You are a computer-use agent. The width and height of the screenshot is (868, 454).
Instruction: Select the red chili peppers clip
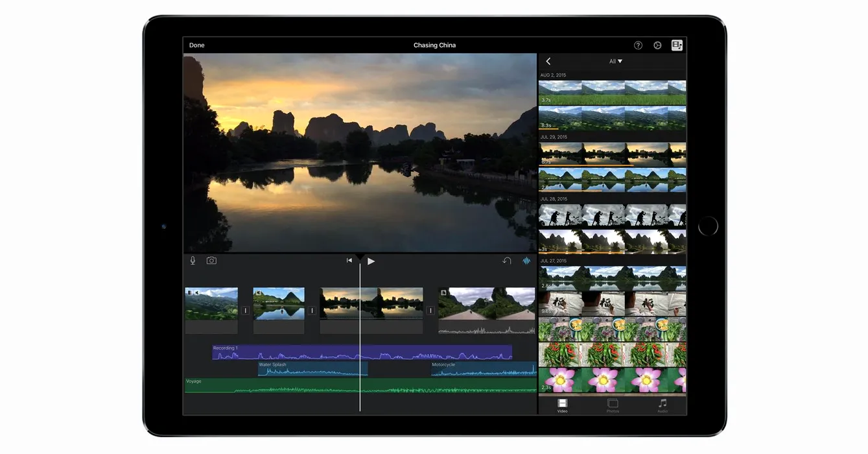[x=612, y=355]
